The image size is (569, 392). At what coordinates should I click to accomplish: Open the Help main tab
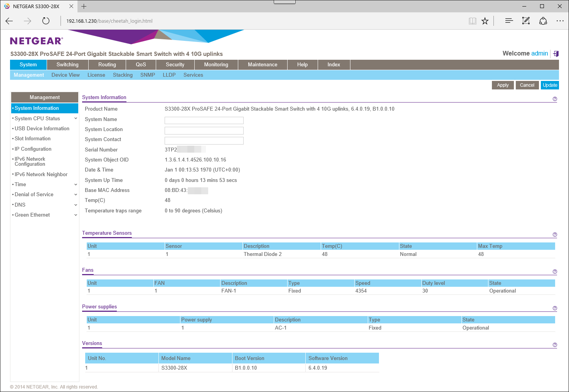[x=303, y=65]
